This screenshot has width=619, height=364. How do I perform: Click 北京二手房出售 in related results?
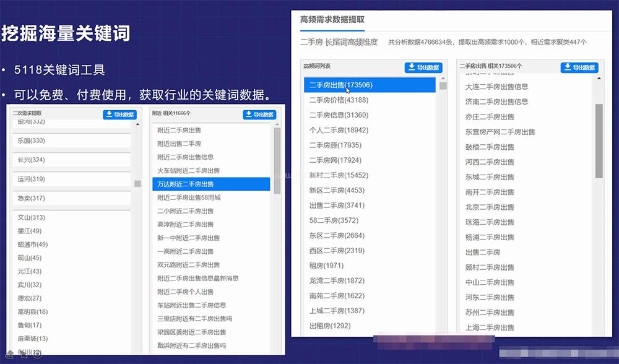click(x=490, y=207)
